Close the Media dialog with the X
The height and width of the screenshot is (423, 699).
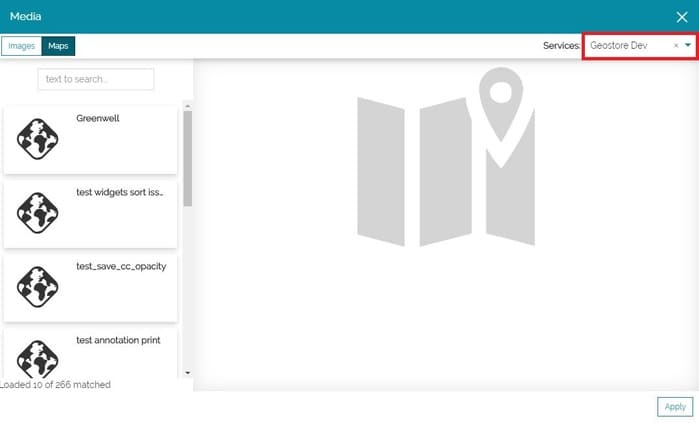tap(682, 17)
